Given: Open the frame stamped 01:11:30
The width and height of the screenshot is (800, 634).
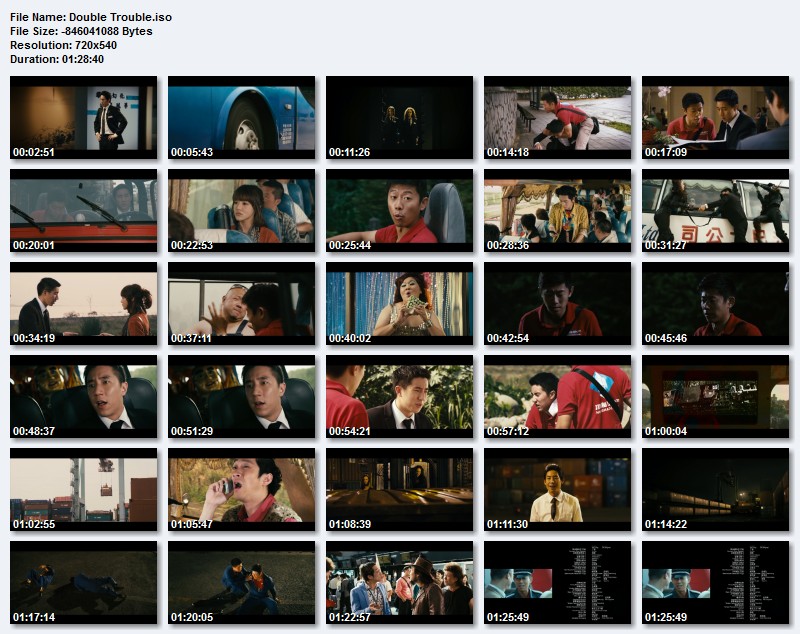Looking at the screenshot, I should [558, 490].
